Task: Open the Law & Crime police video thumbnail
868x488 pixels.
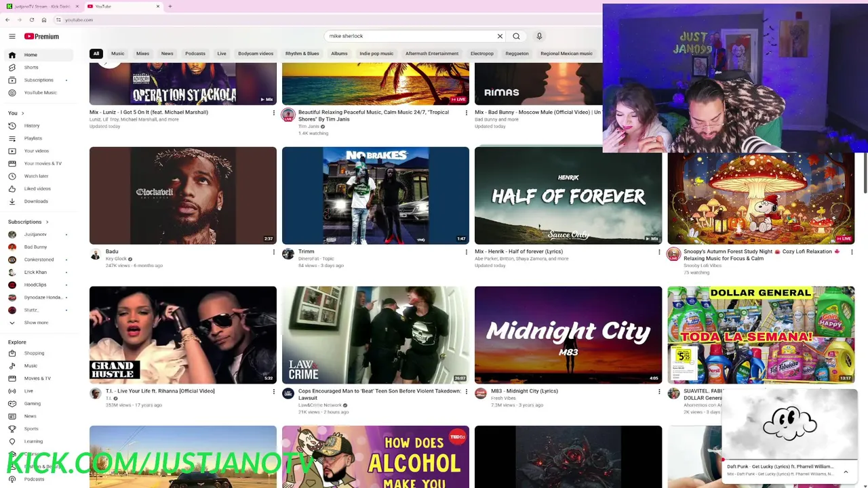Action: 376,335
